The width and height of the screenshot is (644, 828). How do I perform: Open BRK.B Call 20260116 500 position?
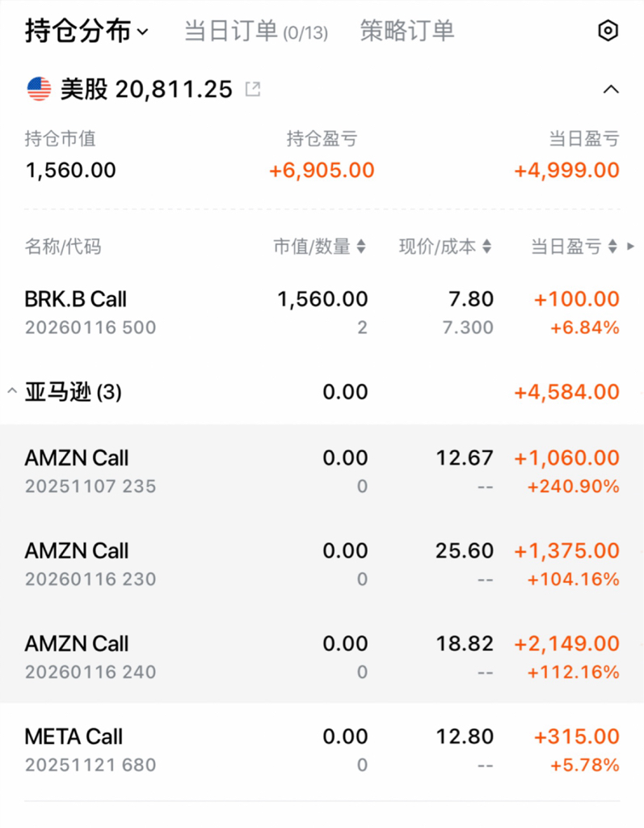click(322, 313)
